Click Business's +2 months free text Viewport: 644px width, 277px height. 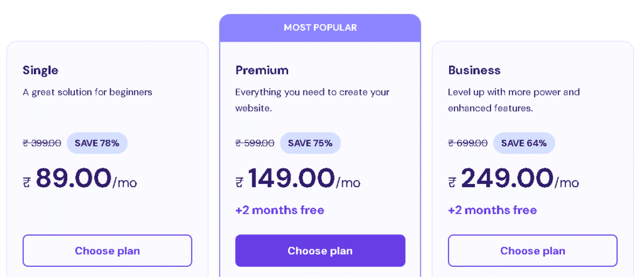[492, 210]
